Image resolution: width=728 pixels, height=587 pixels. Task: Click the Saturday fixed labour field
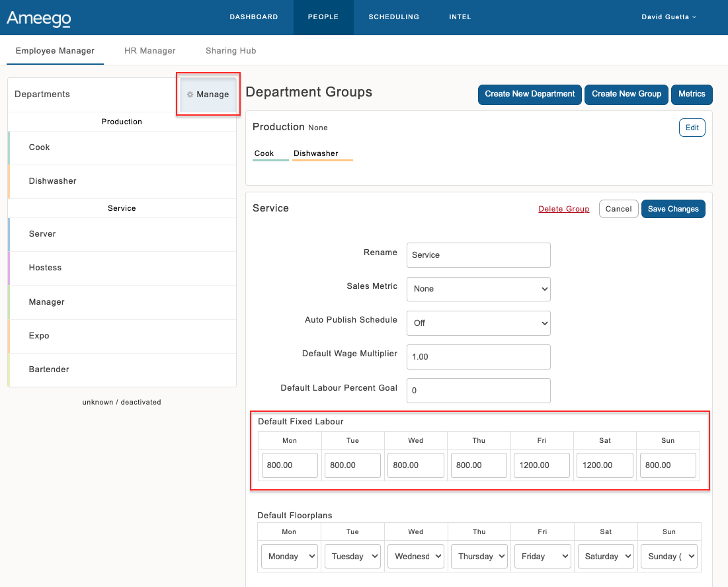point(604,465)
